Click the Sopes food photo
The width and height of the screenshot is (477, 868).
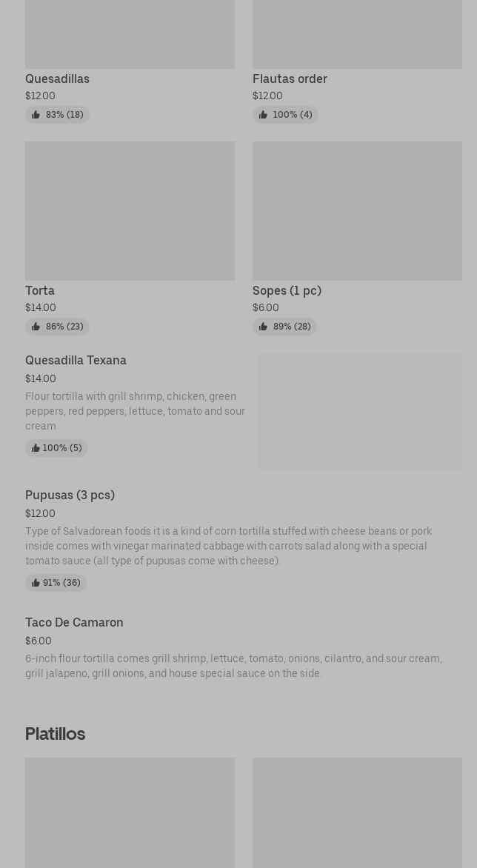click(357, 211)
